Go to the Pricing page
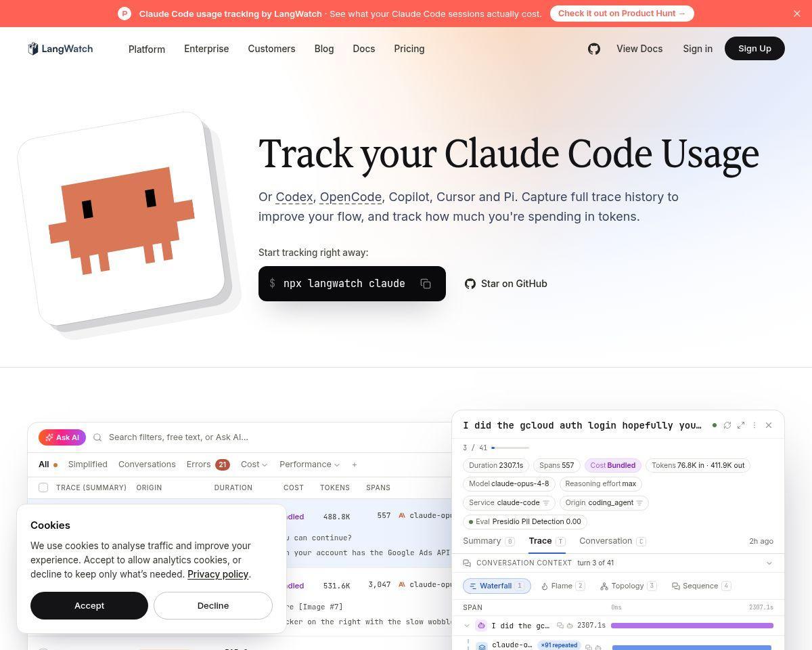Screen dimensions: 812x650 coord(409,49)
